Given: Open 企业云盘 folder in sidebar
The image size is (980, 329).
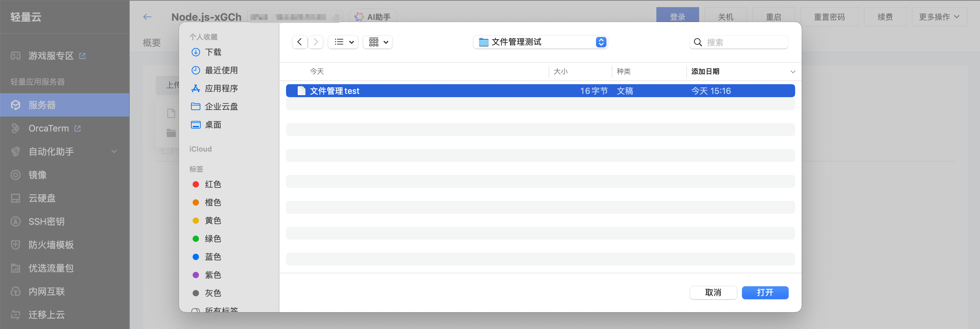Looking at the screenshot, I should pyautogui.click(x=221, y=106).
